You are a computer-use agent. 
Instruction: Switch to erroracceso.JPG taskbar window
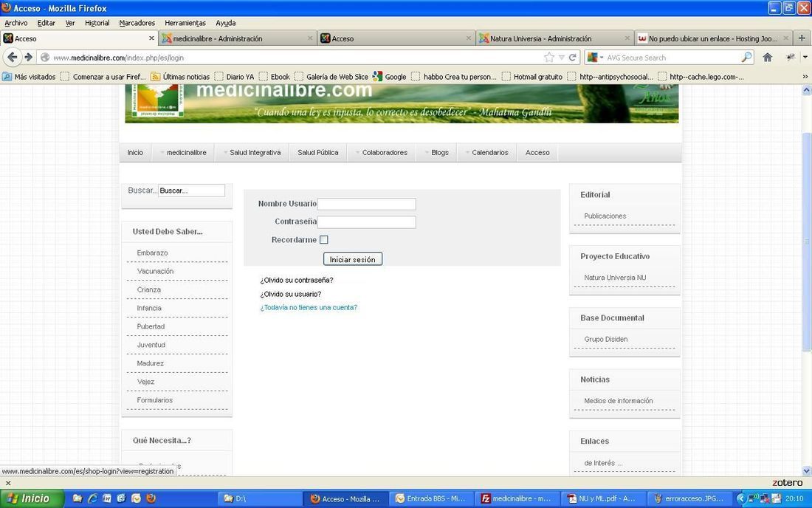689,498
